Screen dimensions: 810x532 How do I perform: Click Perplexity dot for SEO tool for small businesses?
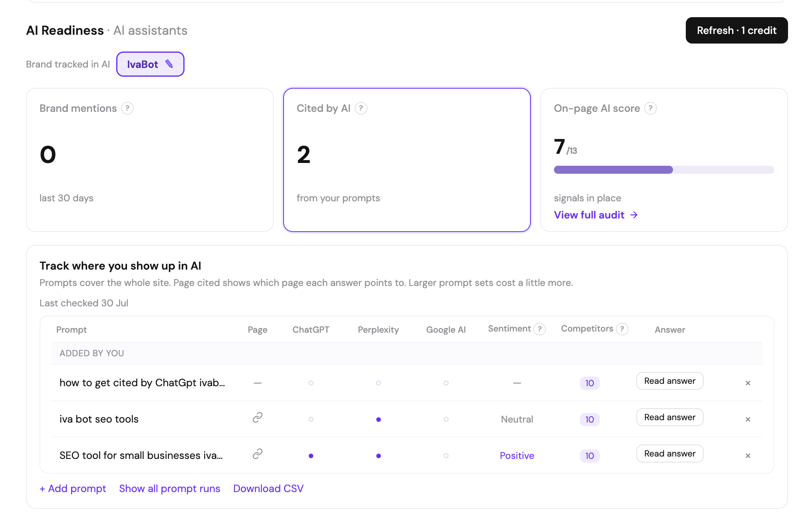click(378, 456)
